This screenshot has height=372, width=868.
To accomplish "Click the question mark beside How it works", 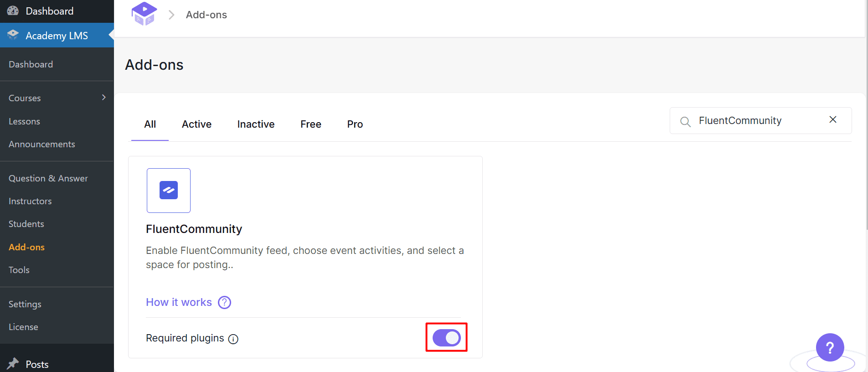I will tap(224, 302).
